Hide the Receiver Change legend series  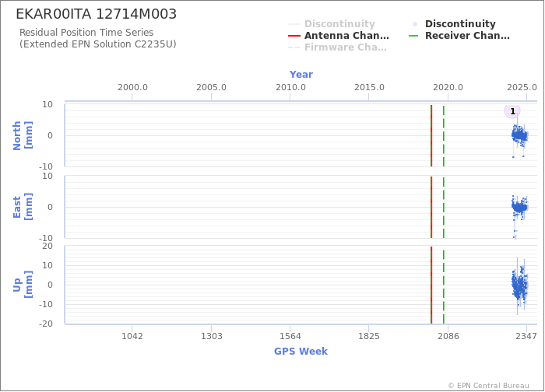(x=459, y=36)
